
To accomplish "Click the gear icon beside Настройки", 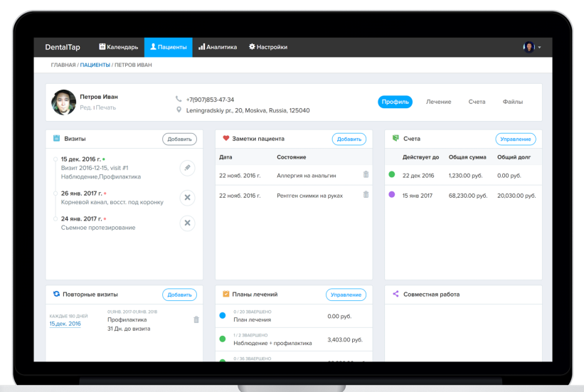I will pyautogui.click(x=252, y=46).
